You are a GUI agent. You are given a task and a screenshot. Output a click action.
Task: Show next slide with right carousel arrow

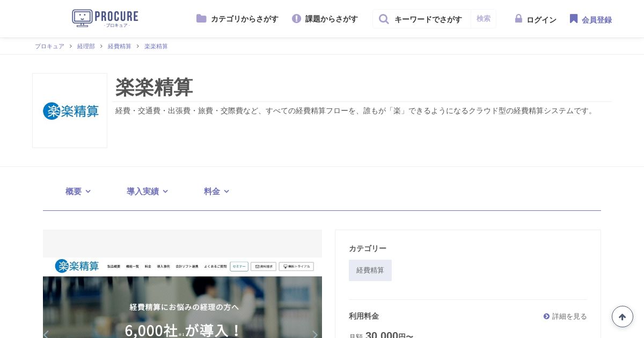point(315,335)
